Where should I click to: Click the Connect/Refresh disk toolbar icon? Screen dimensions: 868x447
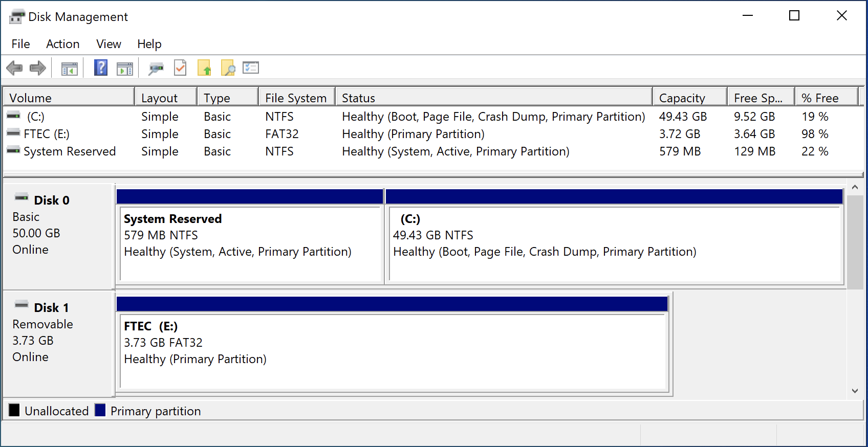(x=156, y=68)
